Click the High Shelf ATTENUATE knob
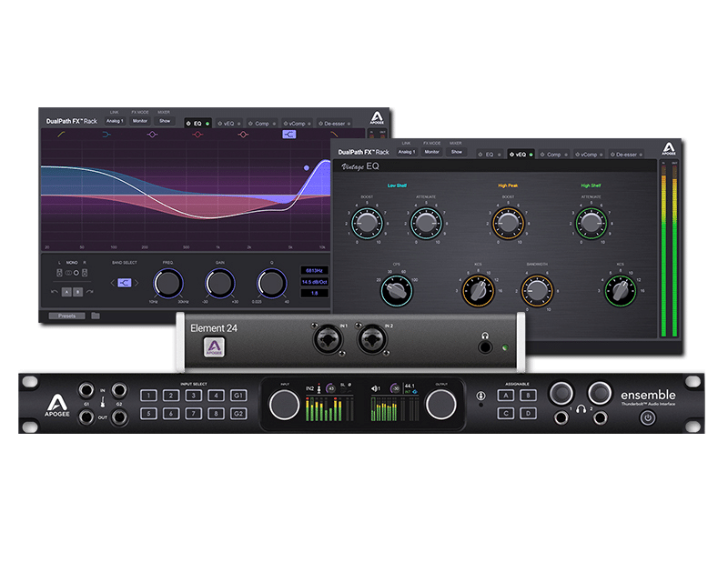 (x=591, y=223)
